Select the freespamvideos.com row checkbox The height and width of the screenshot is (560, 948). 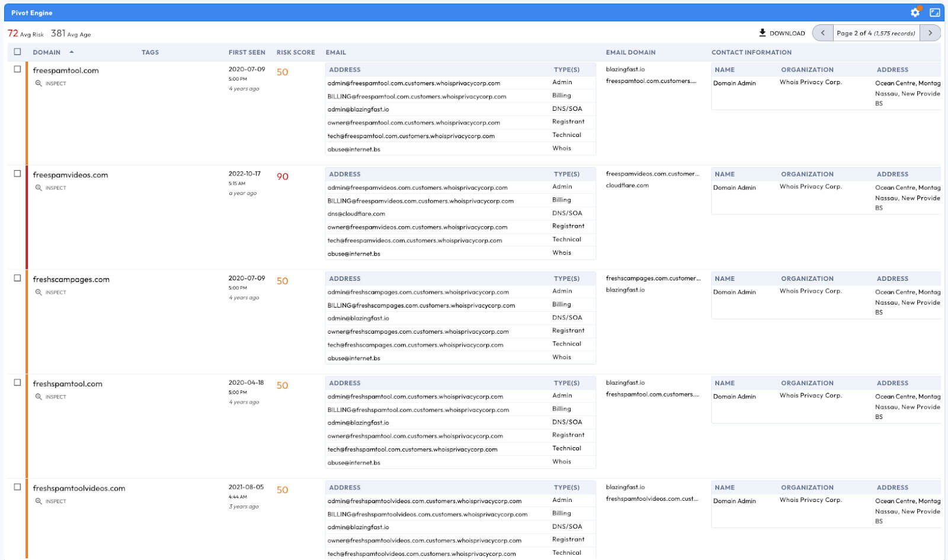click(17, 174)
